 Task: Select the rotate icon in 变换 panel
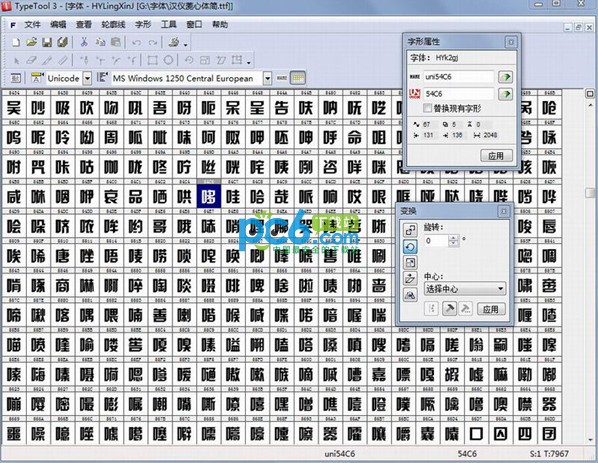point(410,246)
